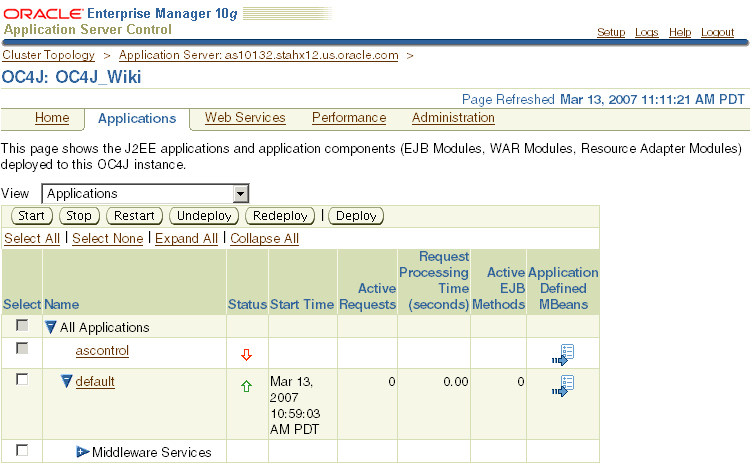The width and height of the screenshot is (753, 470).
Task: Open MBeans icon for ascontrol row
Action: tap(562, 355)
